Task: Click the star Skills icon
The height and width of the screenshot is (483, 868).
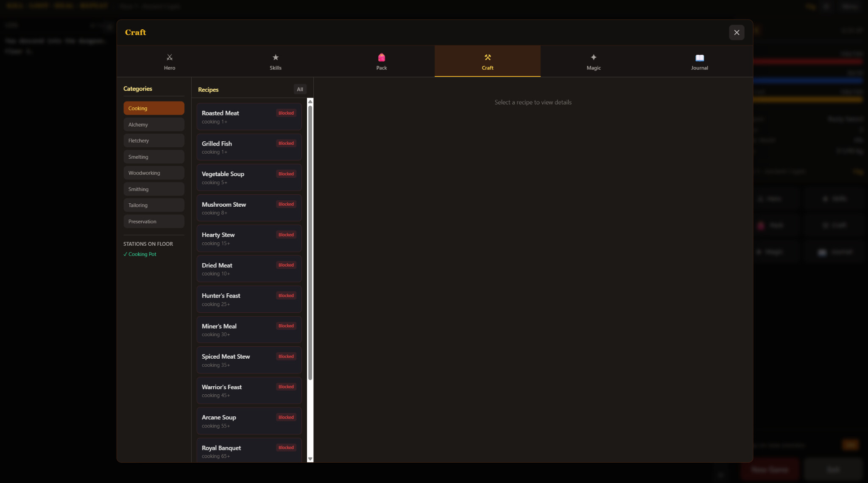Action: pyautogui.click(x=276, y=57)
